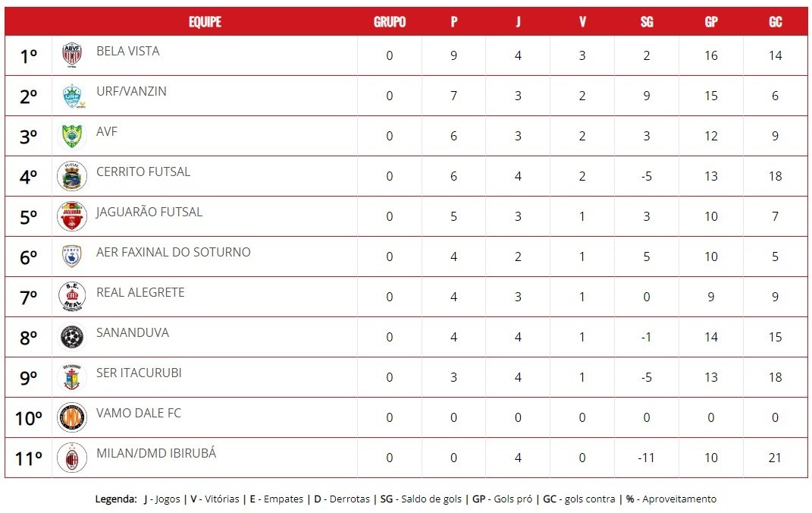Click the REAL ALEGRETE team name
The width and height of the screenshot is (812, 513).
click(140, 292)
